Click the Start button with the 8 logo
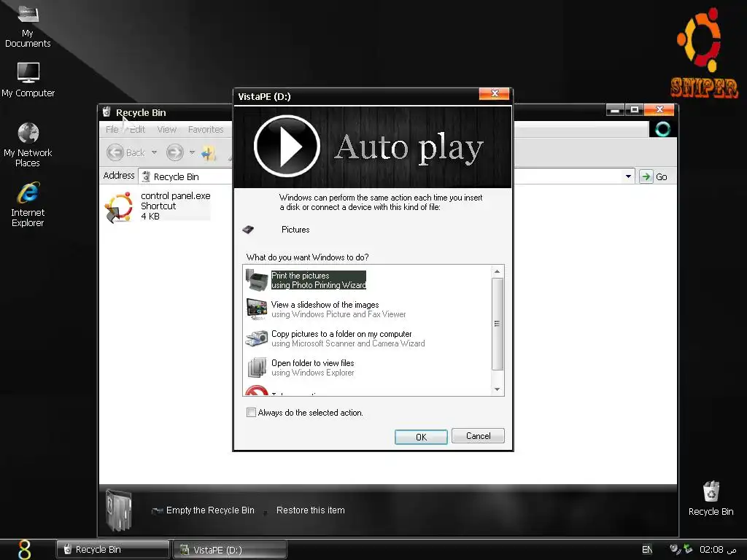The image size is (747, 560). (25, 550)
